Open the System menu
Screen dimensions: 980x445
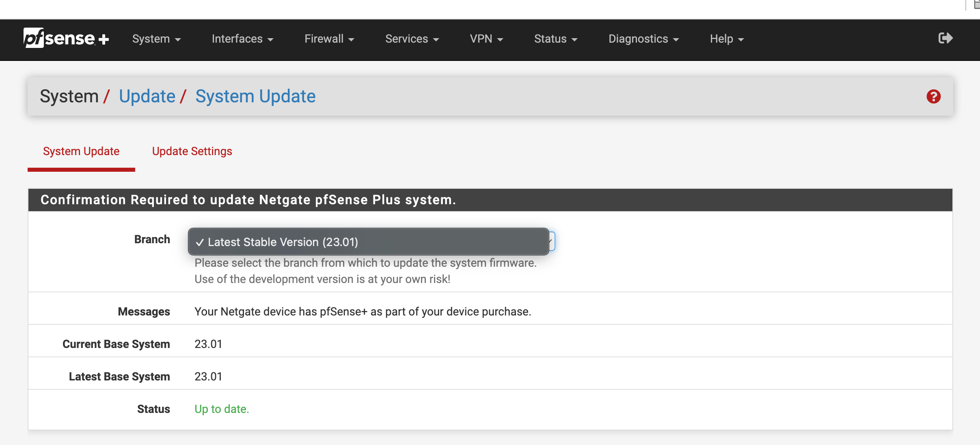(x=156, y=39)
